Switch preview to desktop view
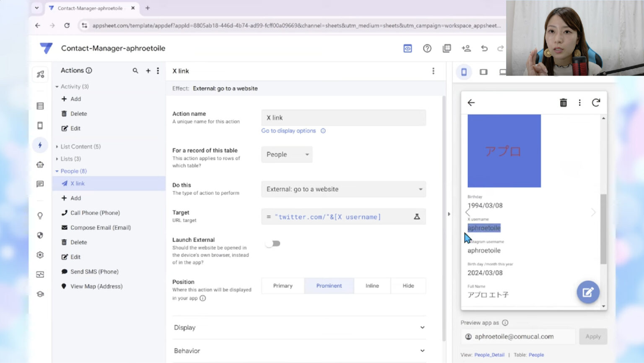The height and width of the screenshot is (363, 644). 503,72
